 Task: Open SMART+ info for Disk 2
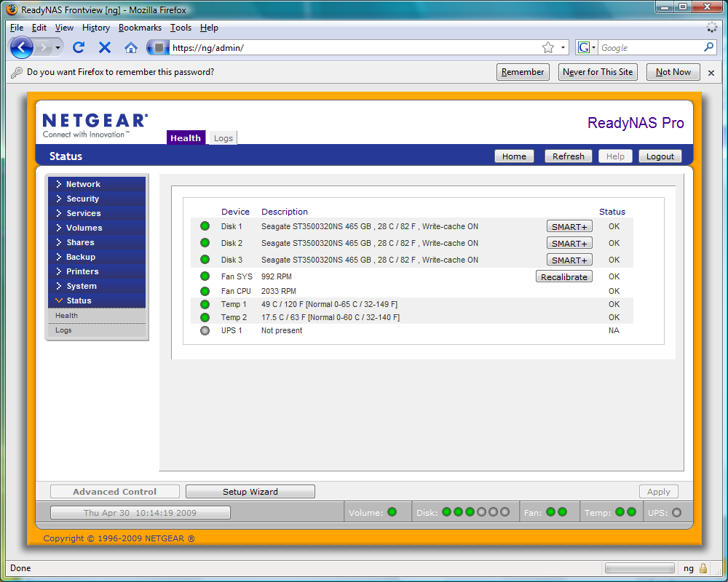pos(569,243)
